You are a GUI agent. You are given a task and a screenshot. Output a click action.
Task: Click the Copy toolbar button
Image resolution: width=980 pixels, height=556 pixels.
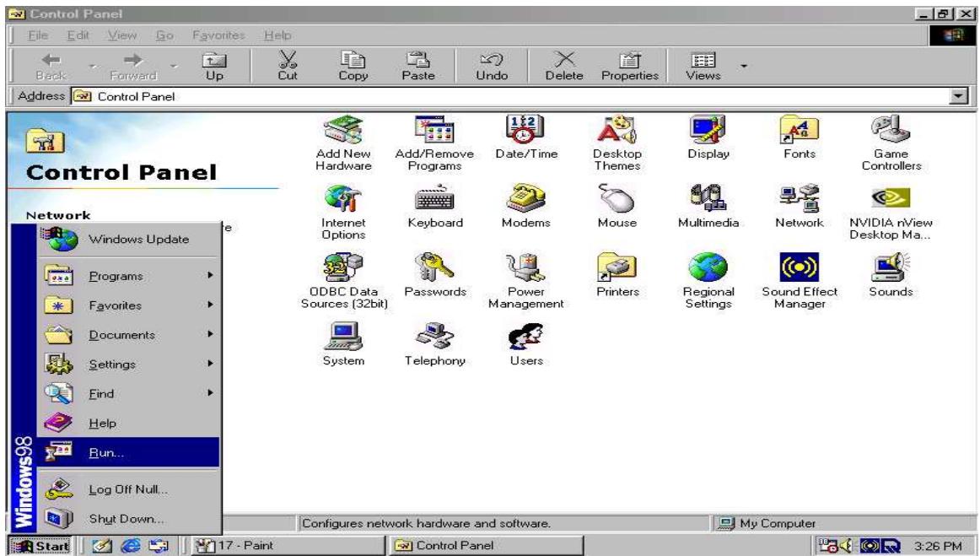click(x=353, y=67)
